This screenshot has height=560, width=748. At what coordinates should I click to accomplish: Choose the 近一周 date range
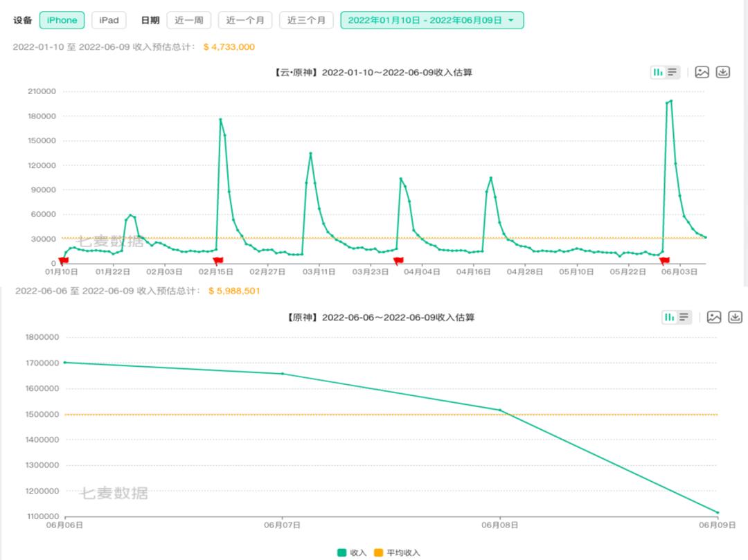pos(189,20)
